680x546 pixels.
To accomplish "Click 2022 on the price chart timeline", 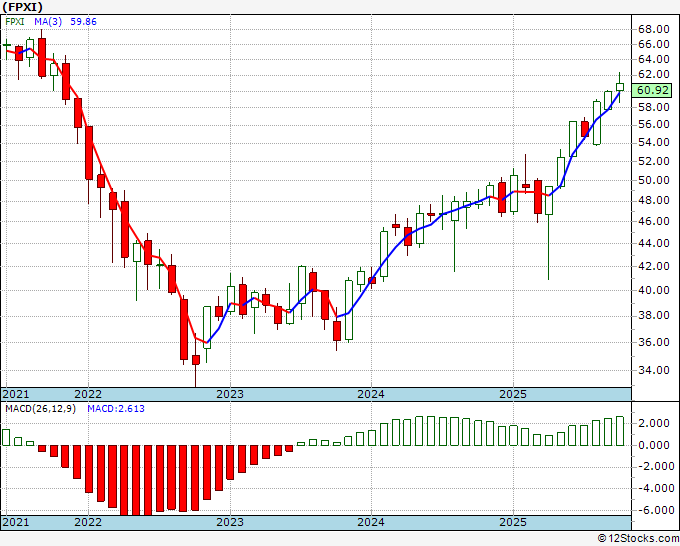I will point(88,394).
